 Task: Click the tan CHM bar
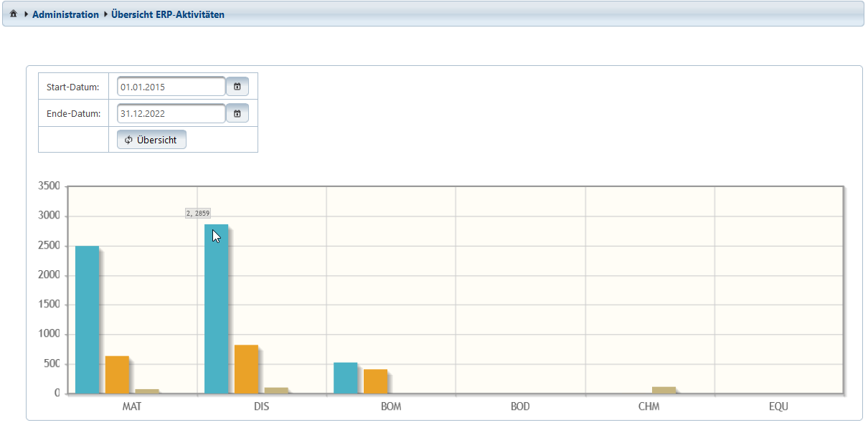pos(664,390)
